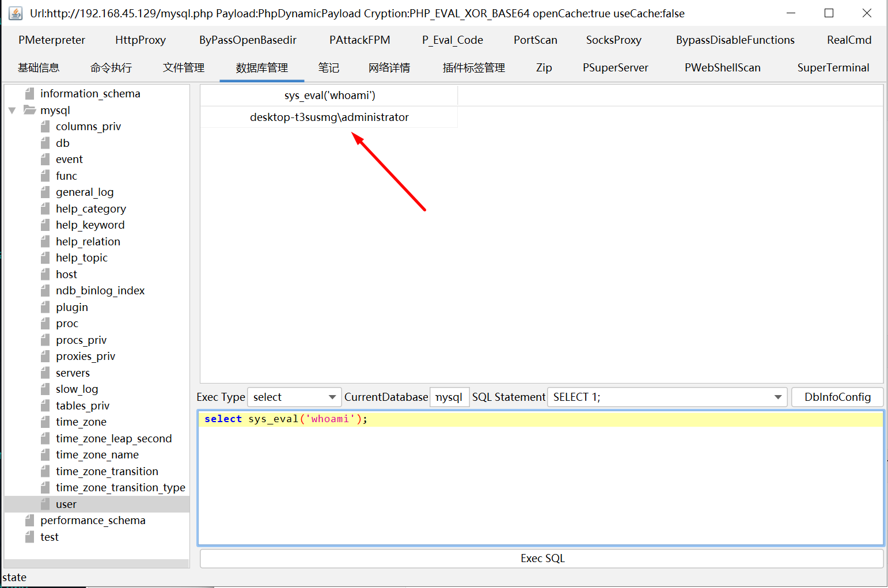Viewport: 888px width, 588px height.
Task: Click the test database icon
Action: 30,537
